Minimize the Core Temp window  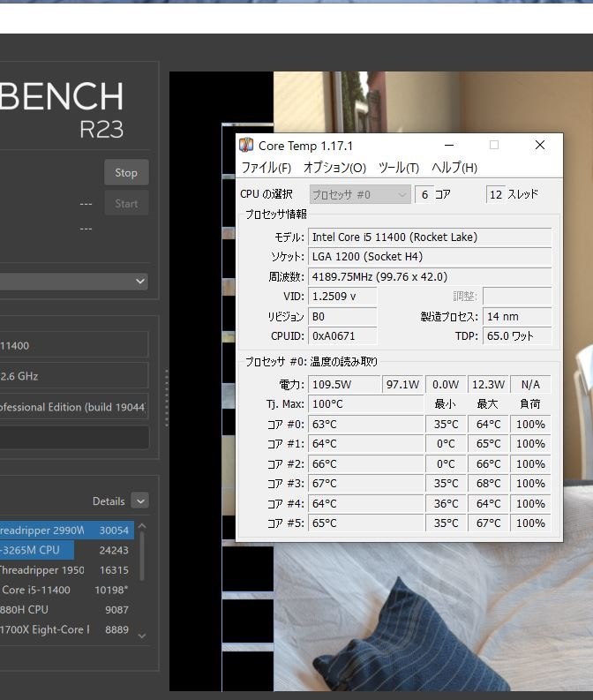pos(449,145)
